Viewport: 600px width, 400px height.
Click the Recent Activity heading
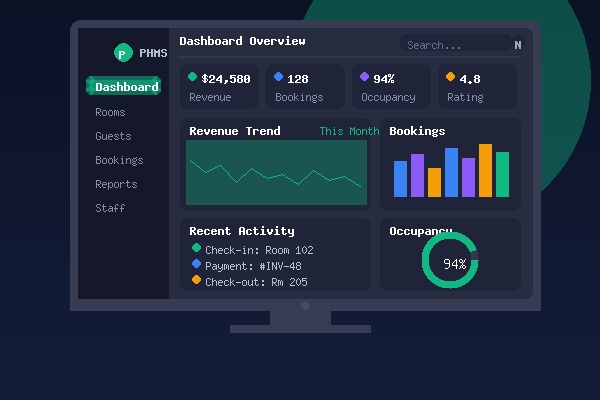[242, 231]
